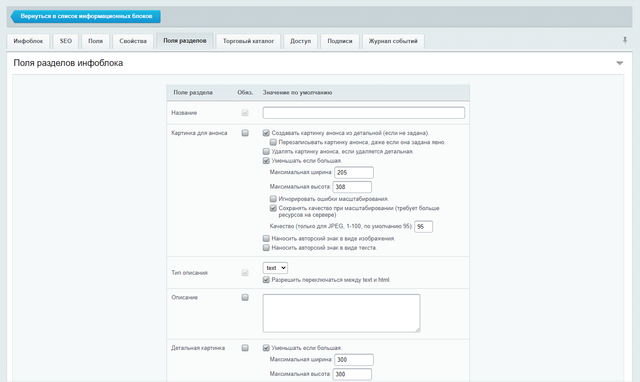Viewport: 640px width, 382px height.
Task: Collapse the Поля разделов инфоблока section arrow
Action: click(x=620, y=63)
